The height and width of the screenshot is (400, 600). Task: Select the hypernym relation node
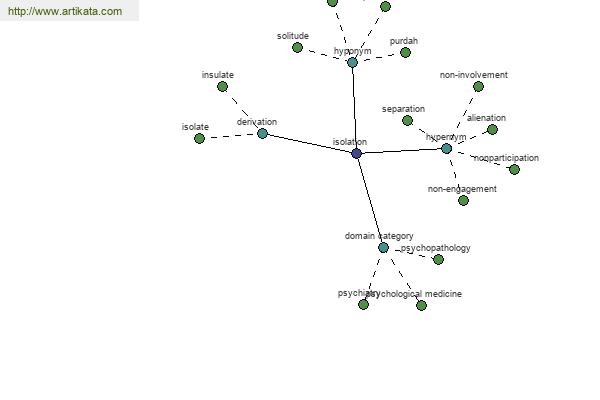[447, 149]
